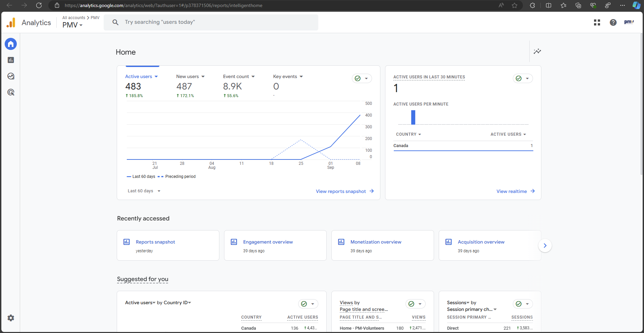This screenshot has width=644, height=333.
Task: Click View reports snapshot link
Action: pos(345,191)
